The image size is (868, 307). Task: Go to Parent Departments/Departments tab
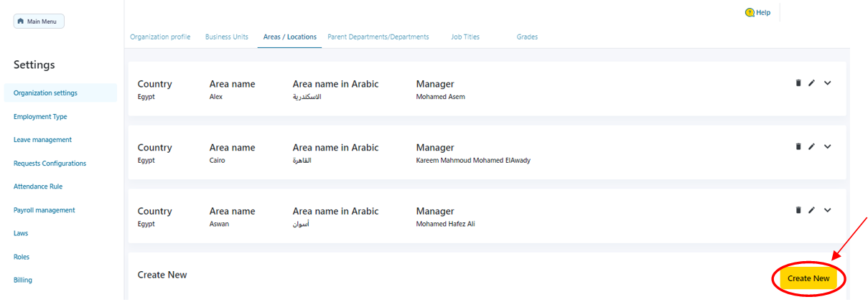tap(378, 37)
